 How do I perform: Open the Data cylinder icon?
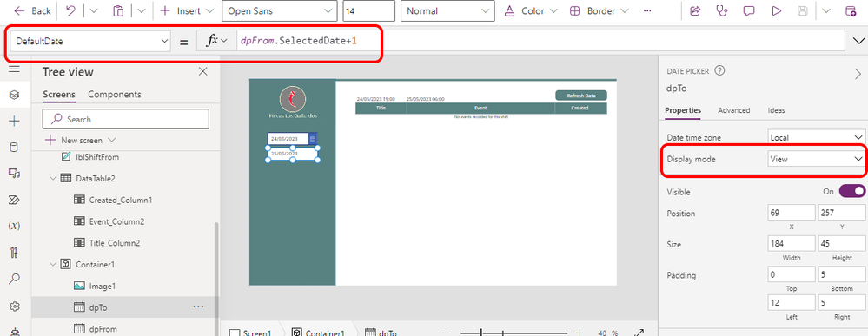(x=15, y=148)
